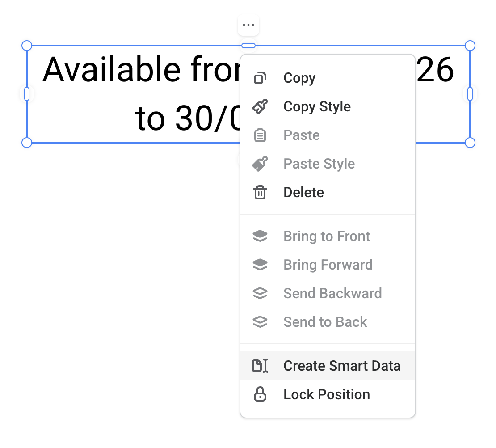Image resolution: width=496 pixels, height=448 pixels.
Task: Click the Copy Style paintbrush icon
Action: click(260, 106)
